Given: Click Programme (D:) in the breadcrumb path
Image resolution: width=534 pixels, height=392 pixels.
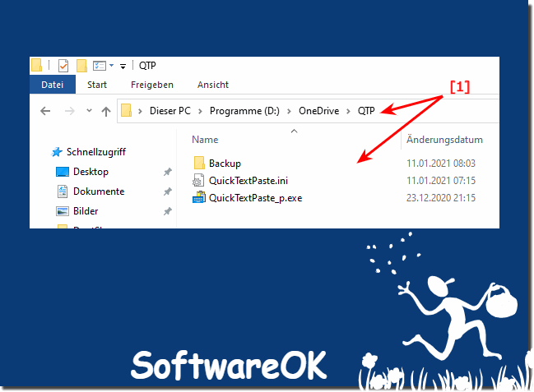Looking at the screenshot, I should point(244,111).
